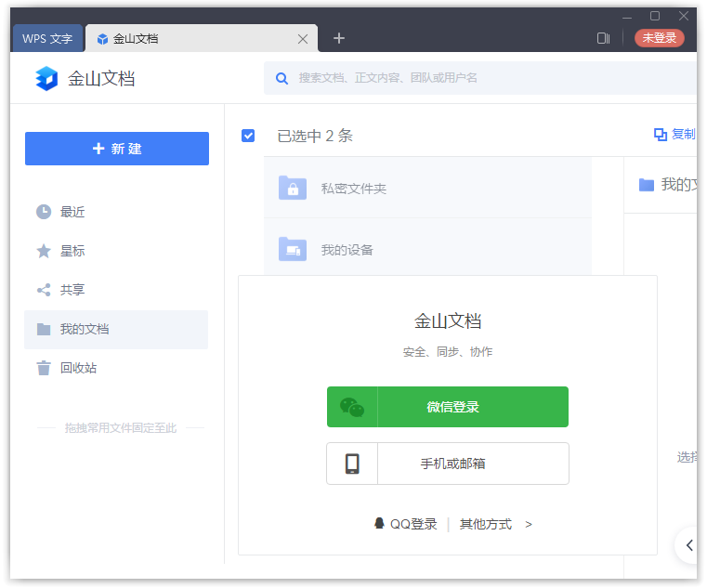Image resolution: width=707 pixels, height=588 pixels.
Task: Log in with the 微信登录 button
Action: click(x=448, y=407)
